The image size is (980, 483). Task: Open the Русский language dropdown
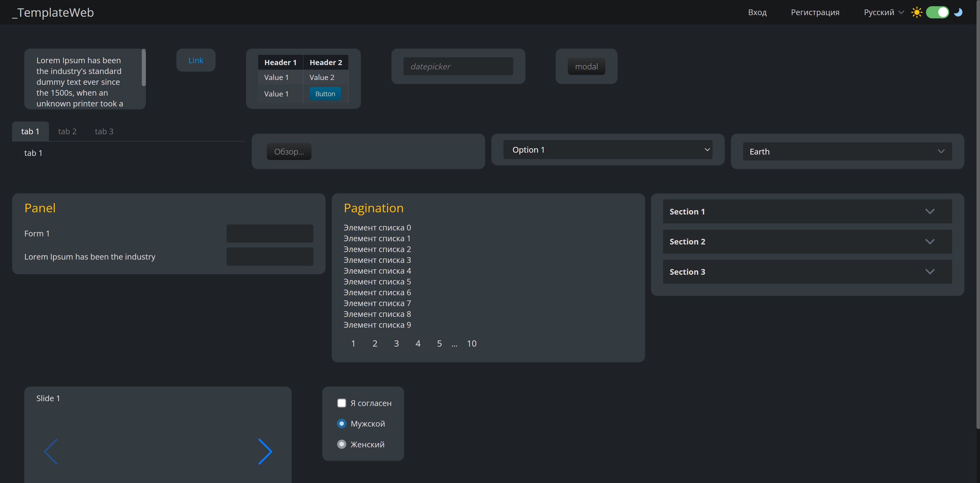tap(884, 12)
